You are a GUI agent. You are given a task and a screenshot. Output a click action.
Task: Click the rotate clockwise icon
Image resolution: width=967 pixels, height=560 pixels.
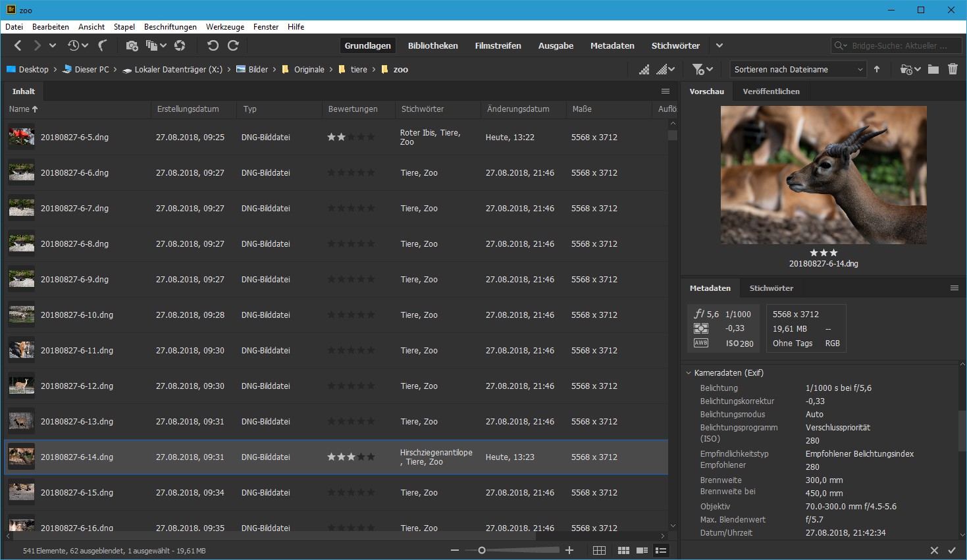click(x=233, y=45)
